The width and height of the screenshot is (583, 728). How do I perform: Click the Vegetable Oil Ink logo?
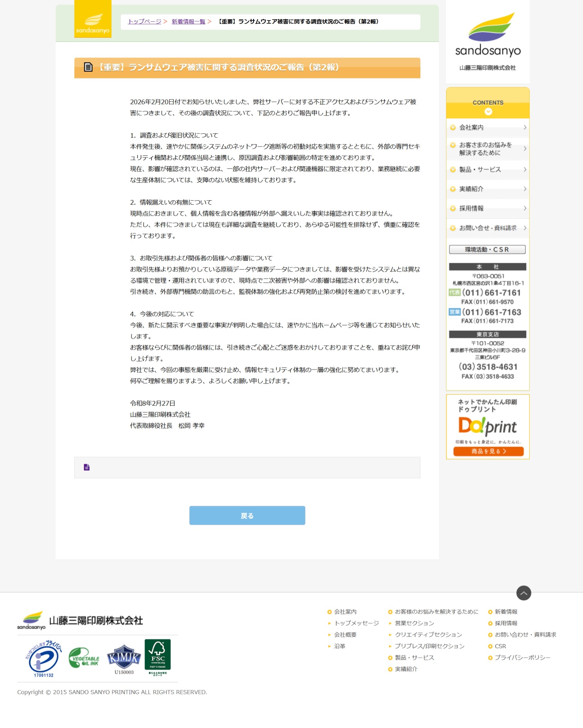(84, 658)
